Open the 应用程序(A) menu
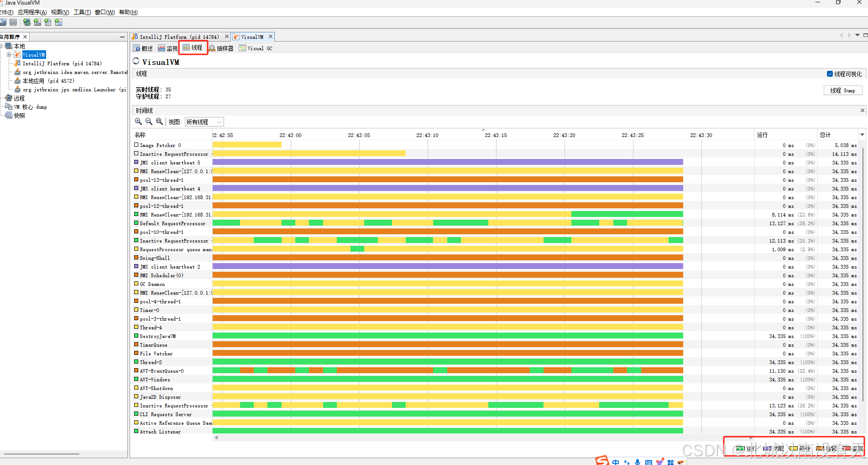This screenshot has width=868, height=465. [32, 12]
